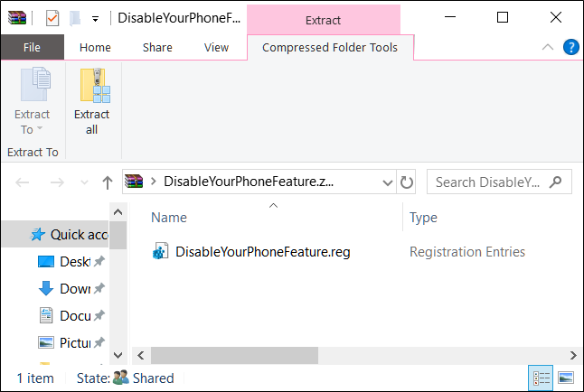Open the Share tab

[x=156, y=48]
